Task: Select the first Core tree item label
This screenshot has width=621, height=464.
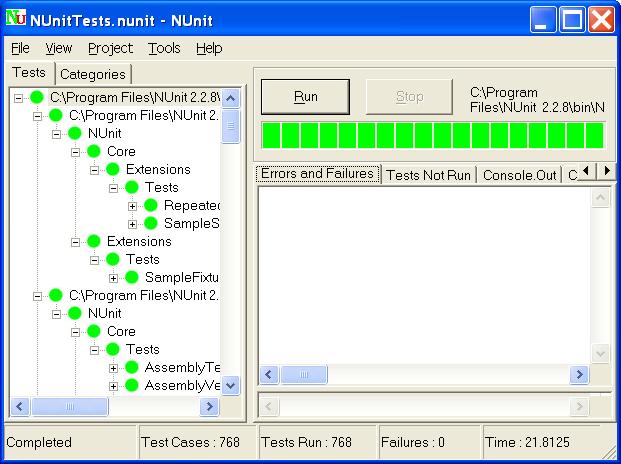Action: point(121,152)
